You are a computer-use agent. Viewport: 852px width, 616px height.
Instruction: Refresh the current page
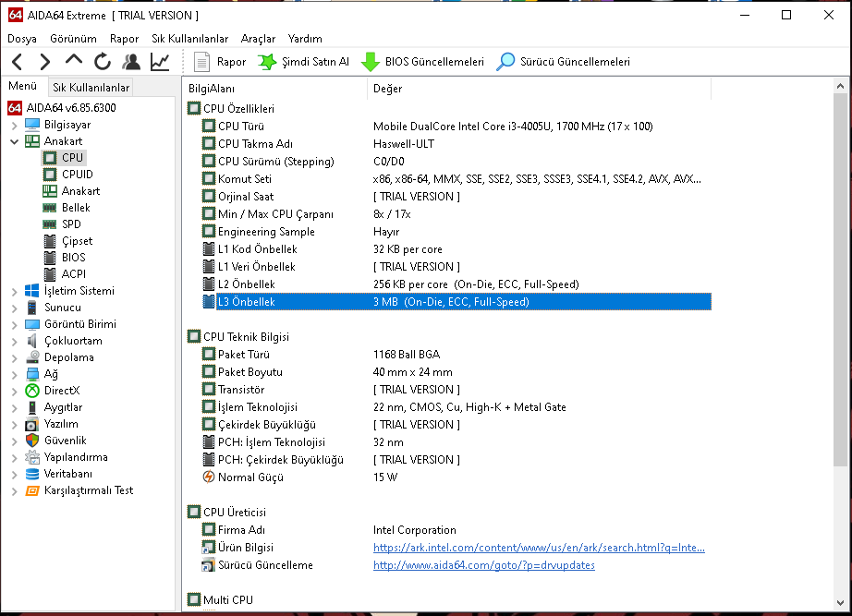point(103,62)
